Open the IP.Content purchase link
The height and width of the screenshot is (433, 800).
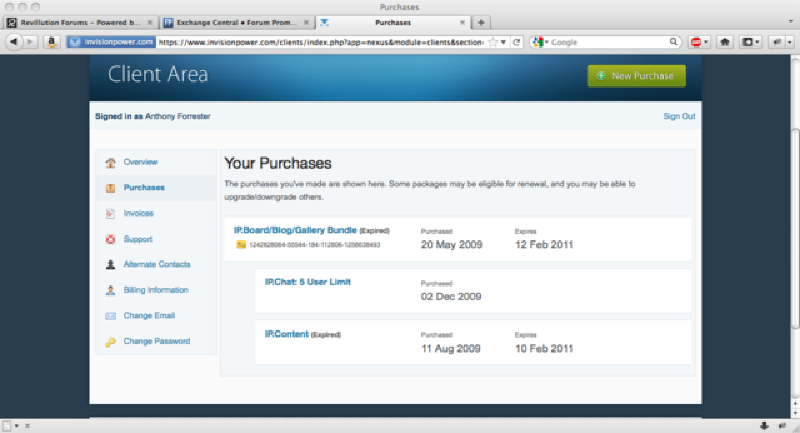point(286,334)
